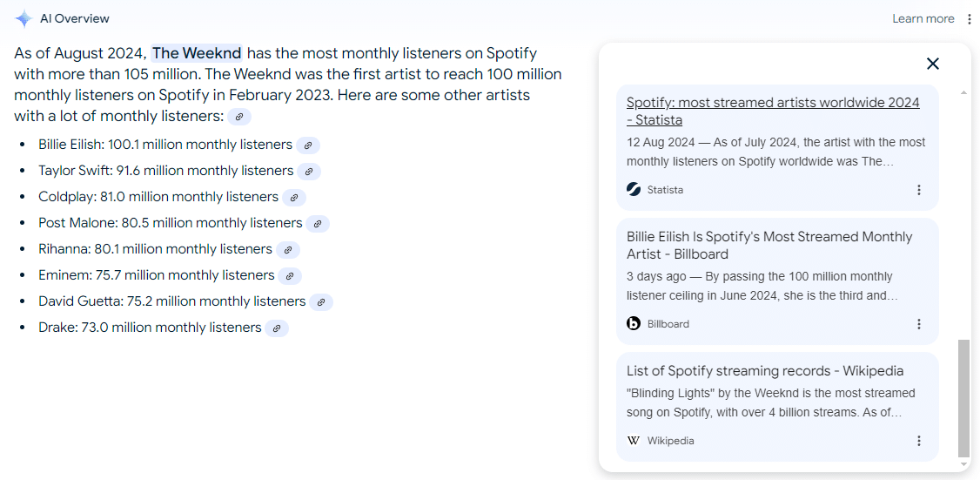Click the link icon next to Eminem
The image size is (980, 480).
tap(290, 276)
